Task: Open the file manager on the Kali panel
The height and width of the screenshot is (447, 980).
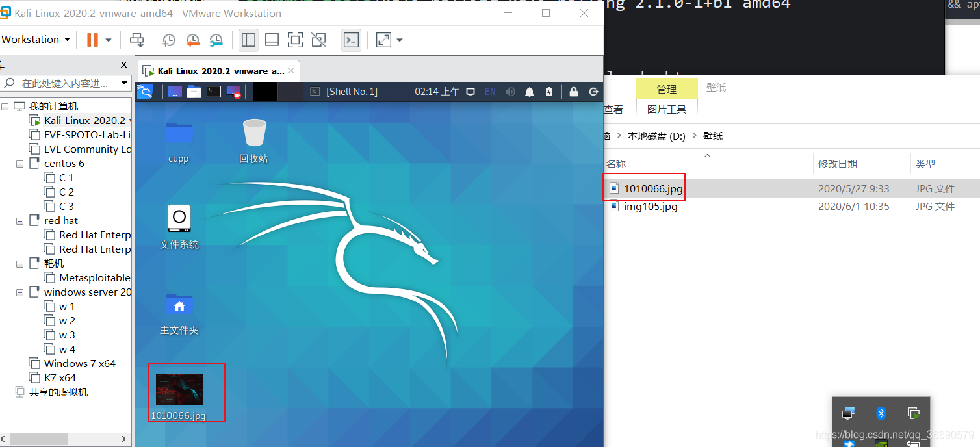Action: (194, 91)
